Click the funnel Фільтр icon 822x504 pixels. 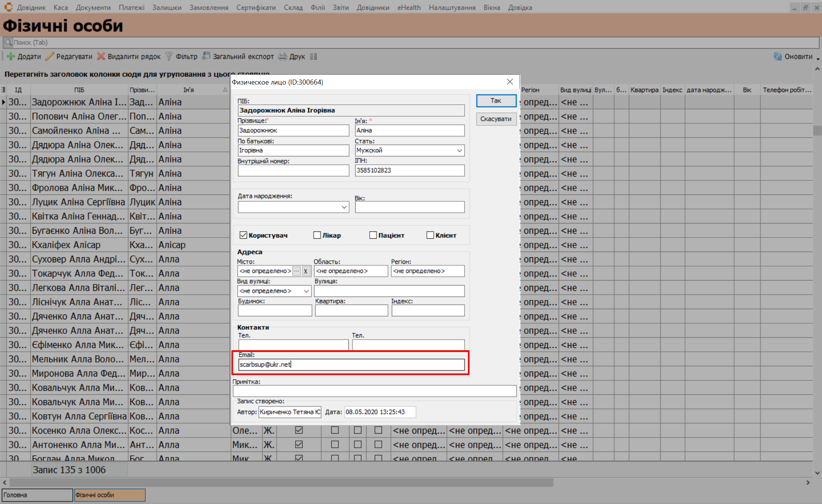tap(169, 56)
